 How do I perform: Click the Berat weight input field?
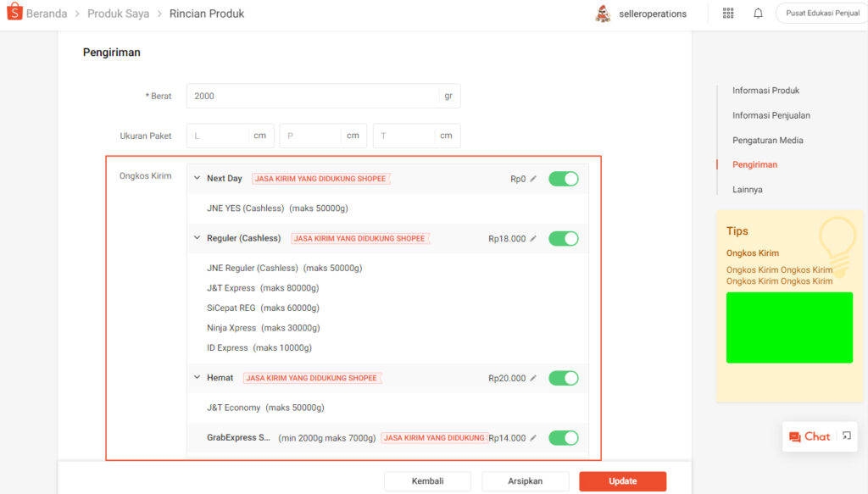pos(323,97)
